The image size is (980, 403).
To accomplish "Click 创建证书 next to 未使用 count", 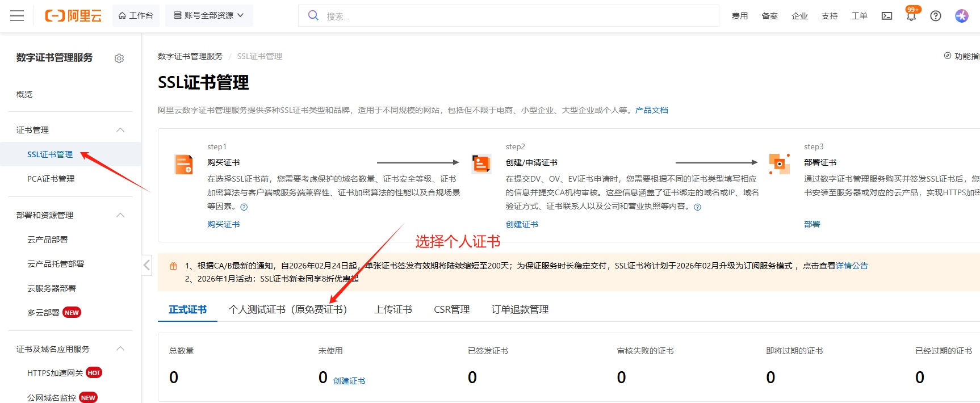I will (349, 381).
